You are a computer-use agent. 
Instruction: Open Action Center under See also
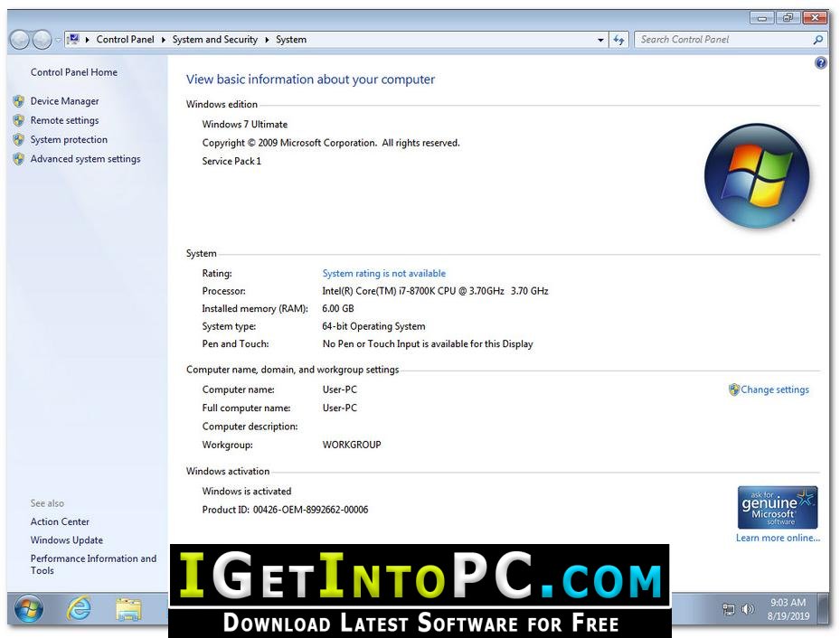(x=60, y=521)
